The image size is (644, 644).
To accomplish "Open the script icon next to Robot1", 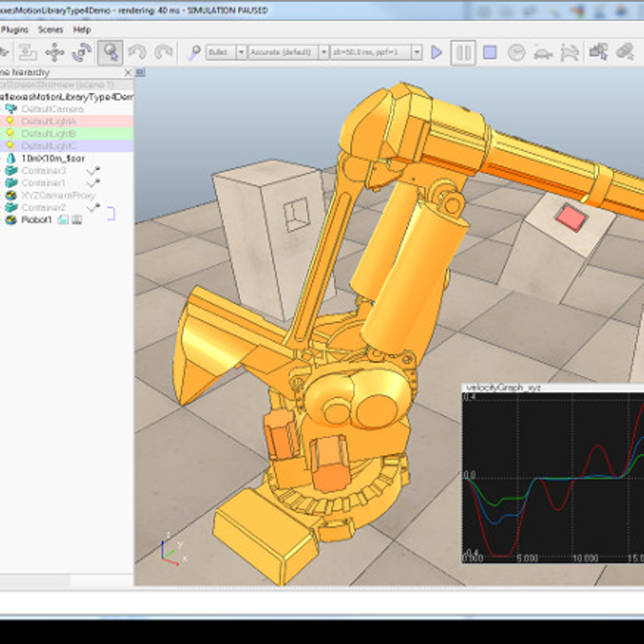I will coord(63,220).
